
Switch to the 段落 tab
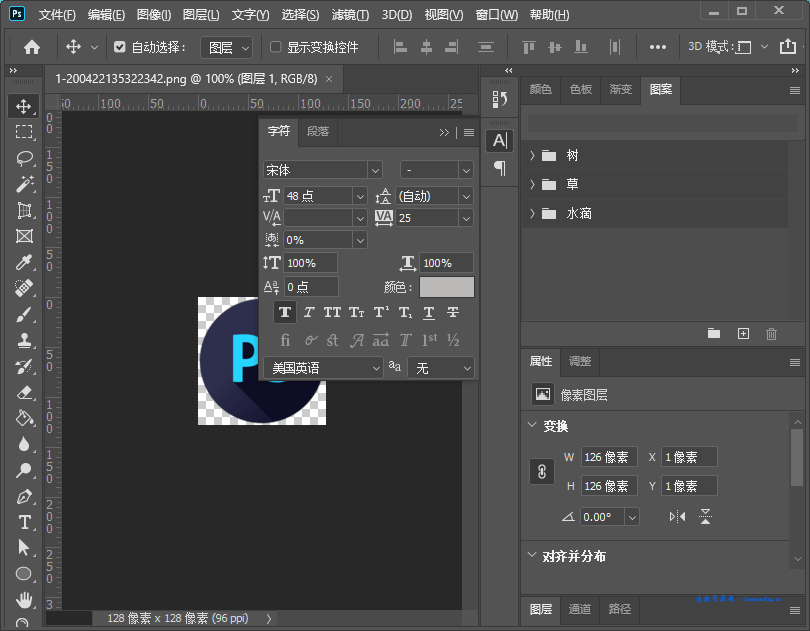(318, 131)
